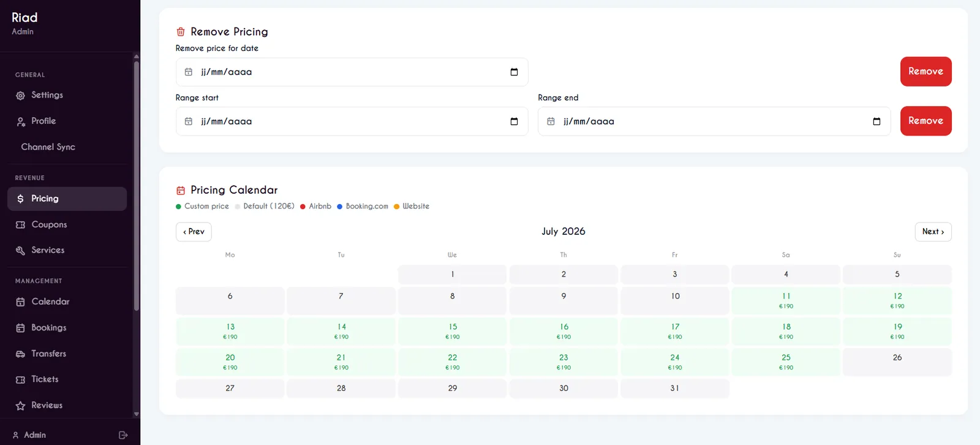
Task: Click Remove button for single date
Action: point(925,72)
